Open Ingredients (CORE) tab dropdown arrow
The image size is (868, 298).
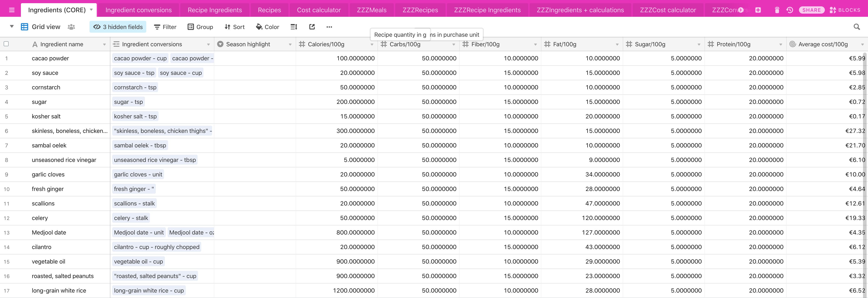click(91, 10)
